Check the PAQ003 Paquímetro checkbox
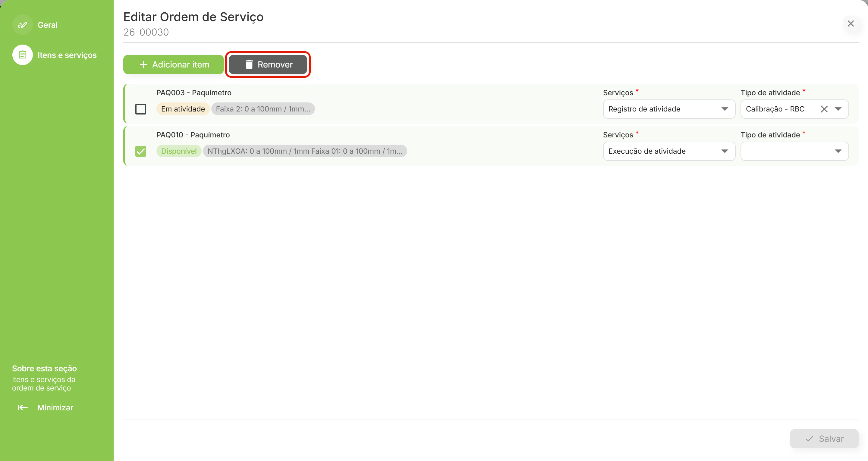868x461 pixels. pos(140,109)
